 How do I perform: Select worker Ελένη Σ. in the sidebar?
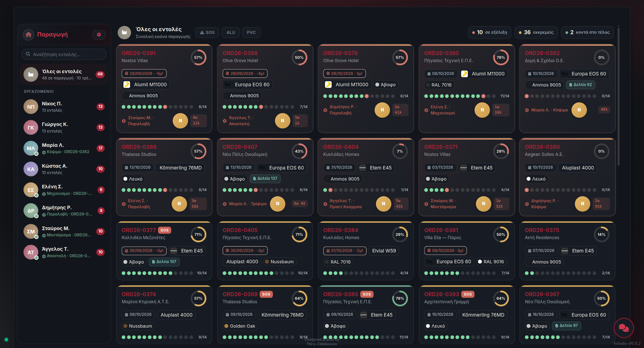(x=64, y=190)
